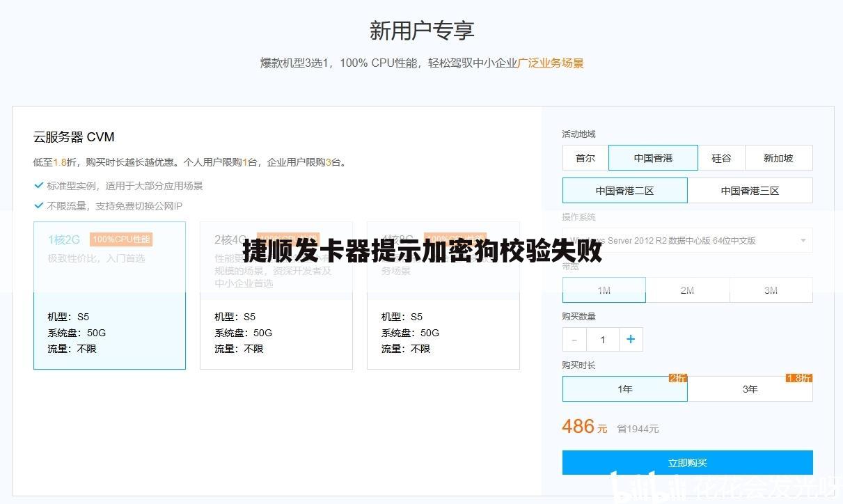Select the 2核4G server plan card
The height and width of the screenshot is (504, 843).
tap(276, 295)
